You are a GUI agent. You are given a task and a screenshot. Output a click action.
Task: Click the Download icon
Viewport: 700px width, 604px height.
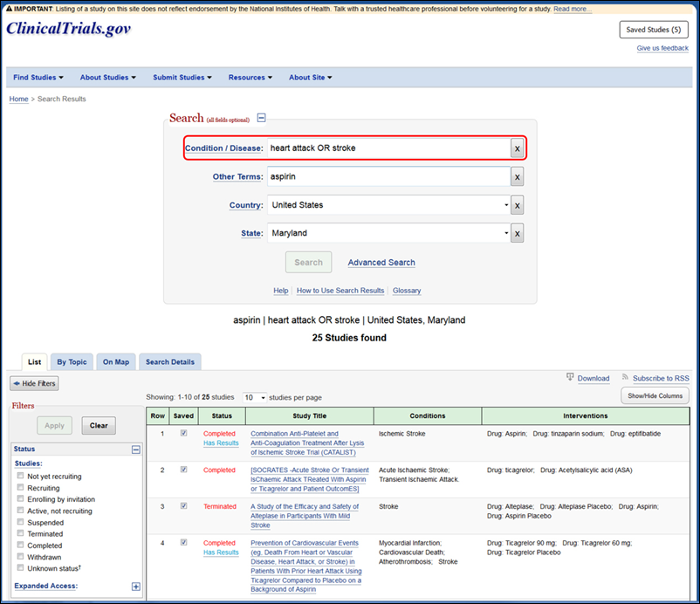pos(570,377)
